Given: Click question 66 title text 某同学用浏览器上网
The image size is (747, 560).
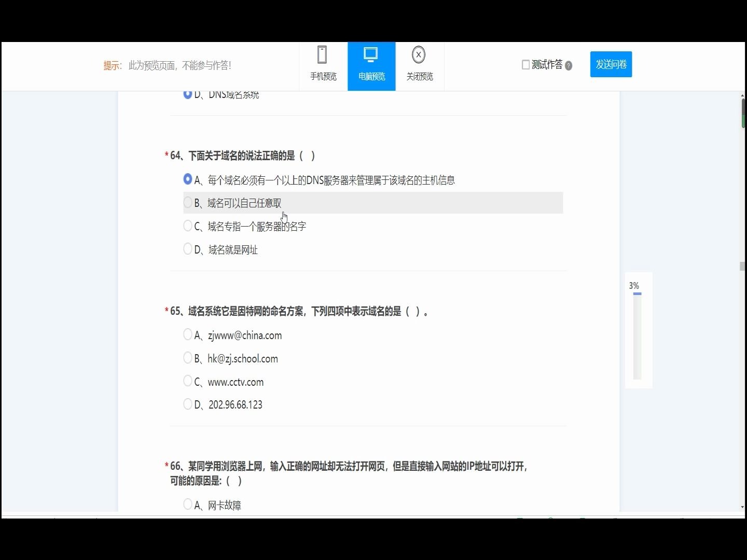Looking at the screenshot, I should pyautogui.click(x=226, y=466).
